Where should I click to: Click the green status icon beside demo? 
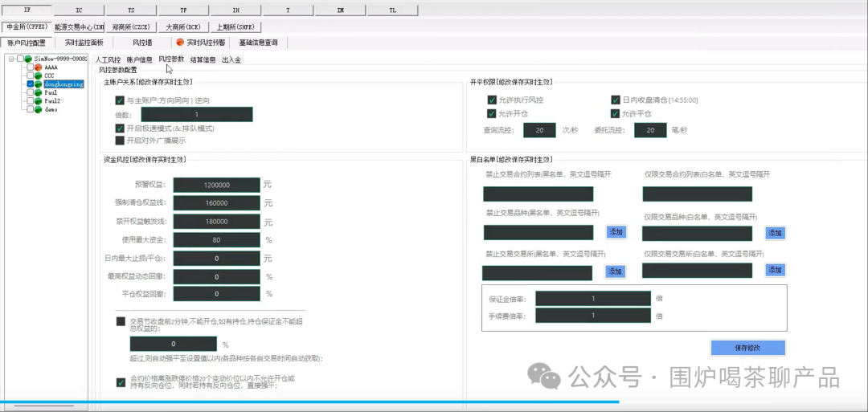39,109
